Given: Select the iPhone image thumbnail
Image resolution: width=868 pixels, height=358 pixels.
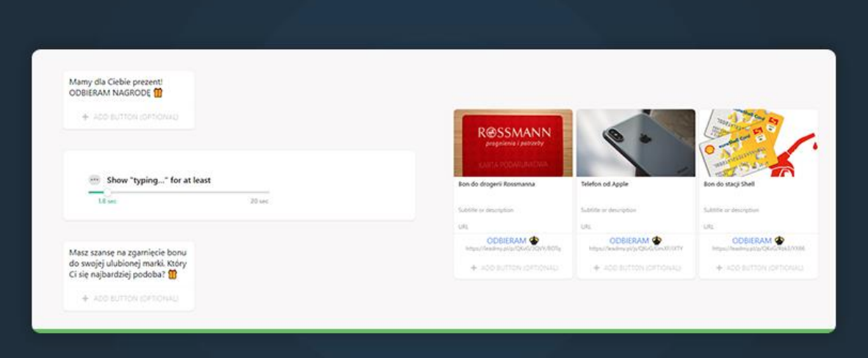Looking at the screenshot, I should [x=635, y=143].
